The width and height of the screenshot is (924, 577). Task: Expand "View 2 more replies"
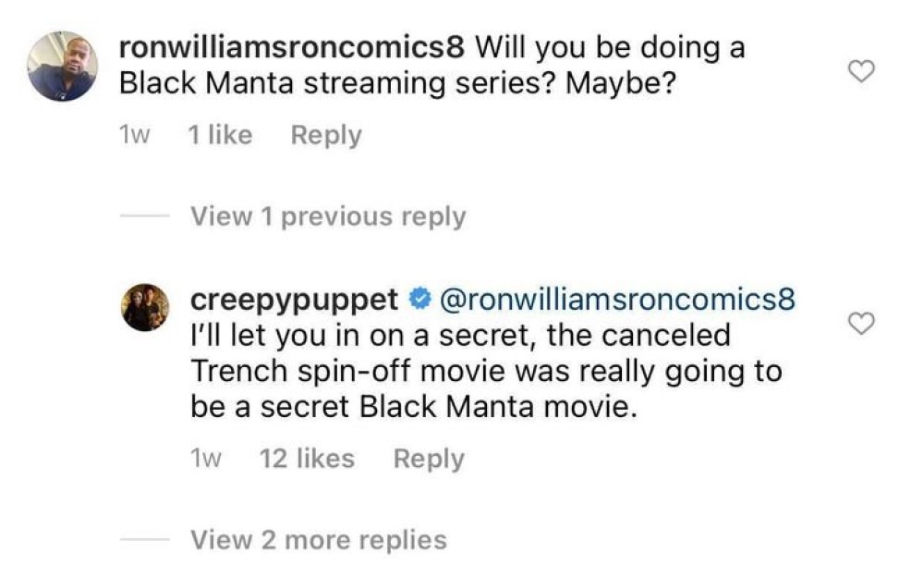tap(318, 539)
